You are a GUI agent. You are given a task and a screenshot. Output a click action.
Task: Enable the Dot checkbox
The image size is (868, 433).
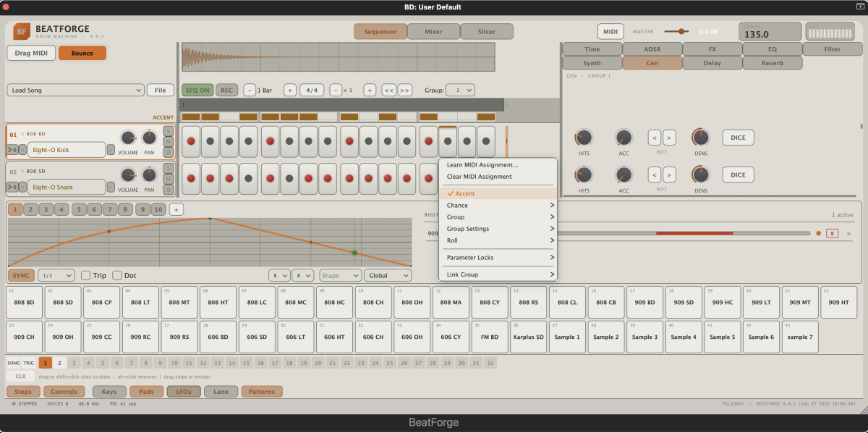[x=117, y=275]
